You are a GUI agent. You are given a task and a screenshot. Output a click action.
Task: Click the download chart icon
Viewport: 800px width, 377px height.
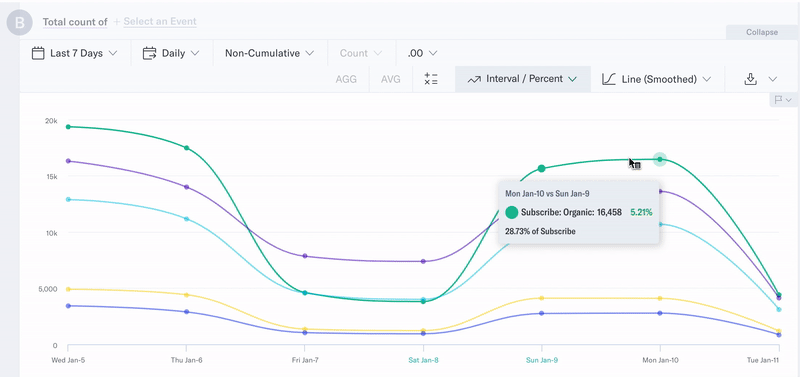point(750,79)
